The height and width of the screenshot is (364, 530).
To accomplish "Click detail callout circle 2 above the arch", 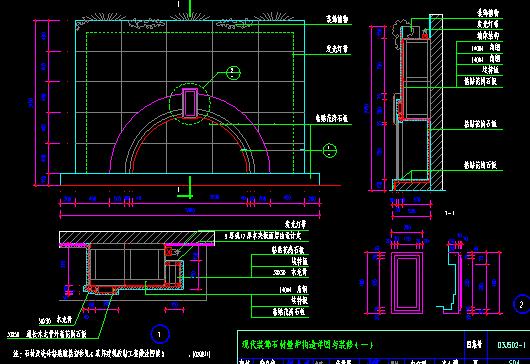I will coord(233,73).
